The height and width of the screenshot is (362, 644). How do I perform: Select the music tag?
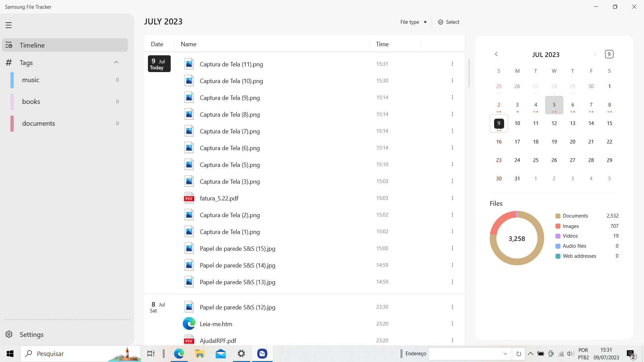[x=65, y=80]
